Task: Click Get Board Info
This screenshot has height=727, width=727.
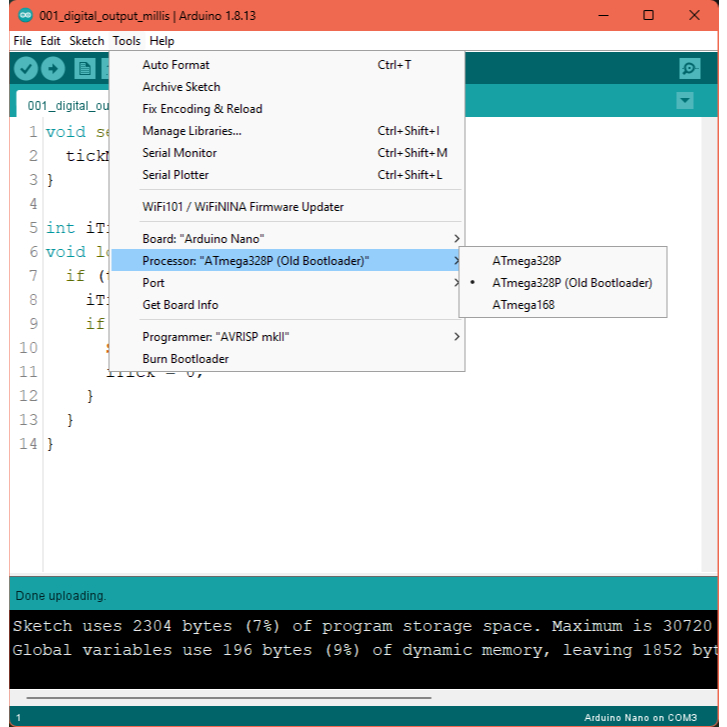Action: pyautogui.click(x=180, y=305)
